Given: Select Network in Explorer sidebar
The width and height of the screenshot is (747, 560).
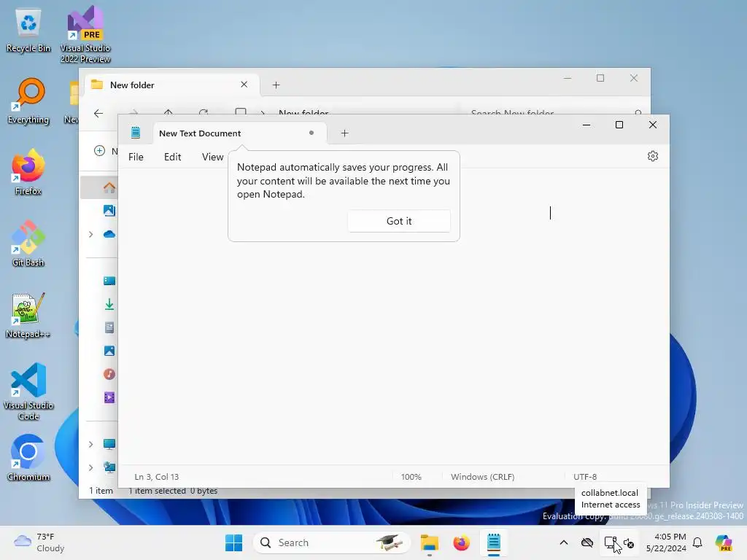Looking at the screenshot, I should [109, 467].
